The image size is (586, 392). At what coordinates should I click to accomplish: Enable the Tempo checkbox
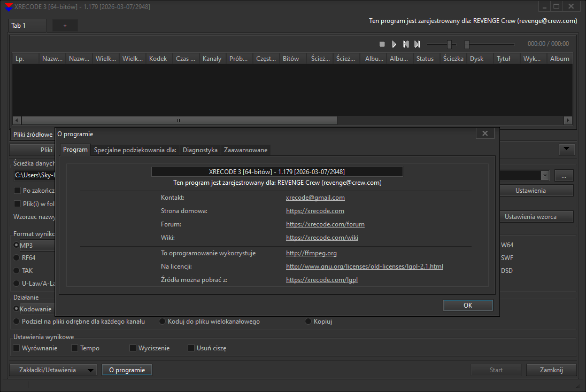tap(74, 348)
